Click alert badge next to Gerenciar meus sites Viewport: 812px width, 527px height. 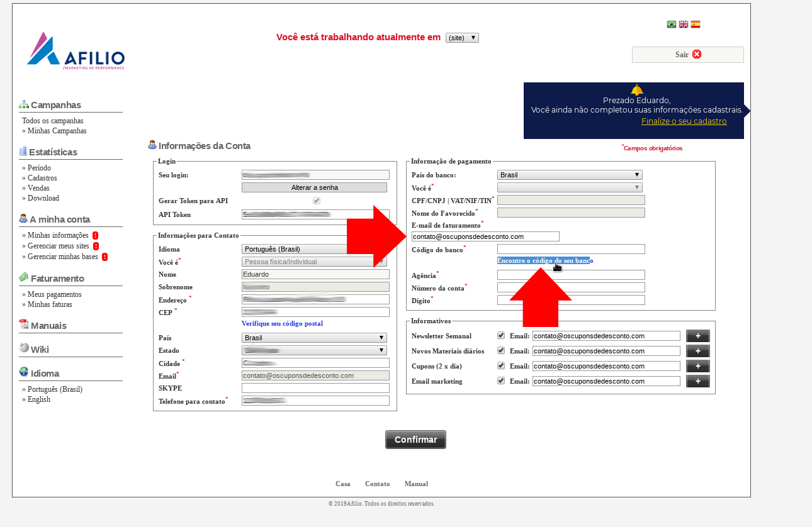[96, 247]
